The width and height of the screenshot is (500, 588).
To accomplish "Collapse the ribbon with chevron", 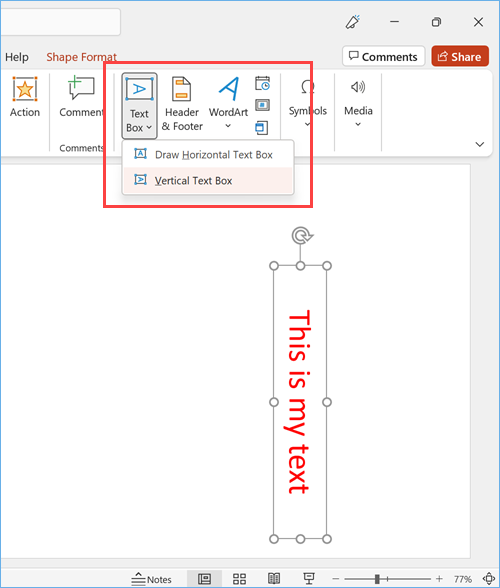I will click(480, 144).
